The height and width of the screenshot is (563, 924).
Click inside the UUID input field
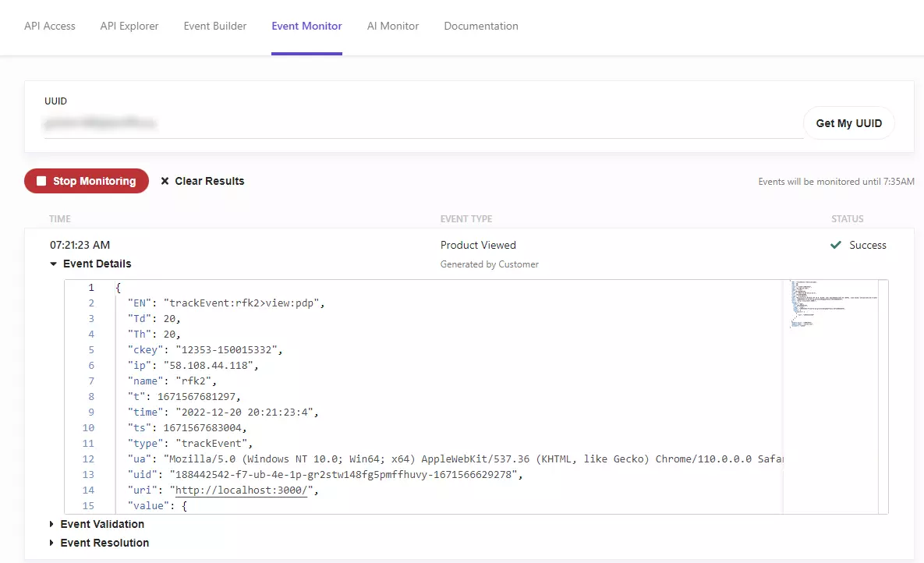point(423,123)
